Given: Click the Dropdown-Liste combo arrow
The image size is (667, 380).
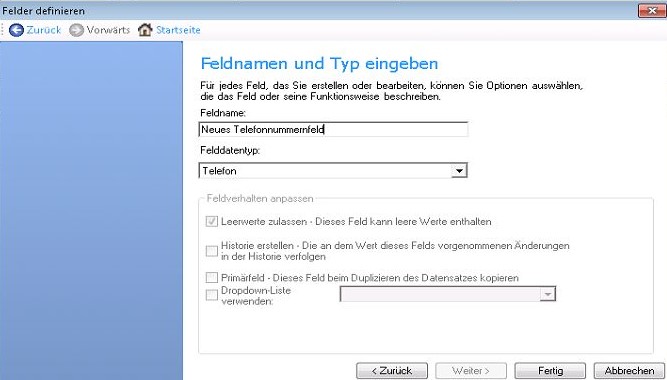Looking at the screenshot, I should click(x=547, y=294).
